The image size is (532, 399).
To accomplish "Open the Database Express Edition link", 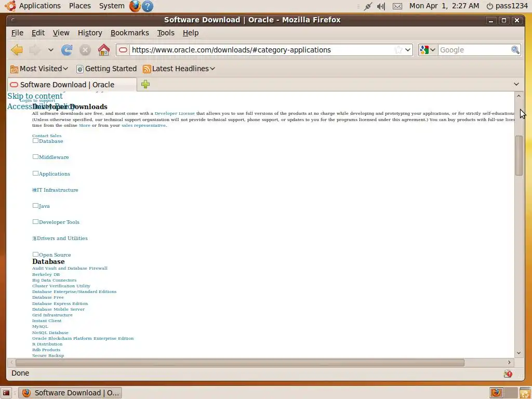I will point(60,303).
